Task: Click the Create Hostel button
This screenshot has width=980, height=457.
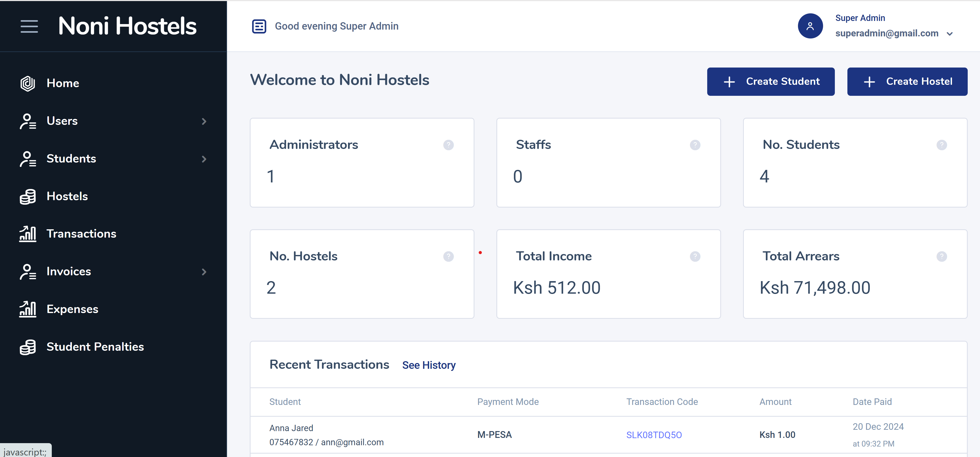Action: coord(907,81)
